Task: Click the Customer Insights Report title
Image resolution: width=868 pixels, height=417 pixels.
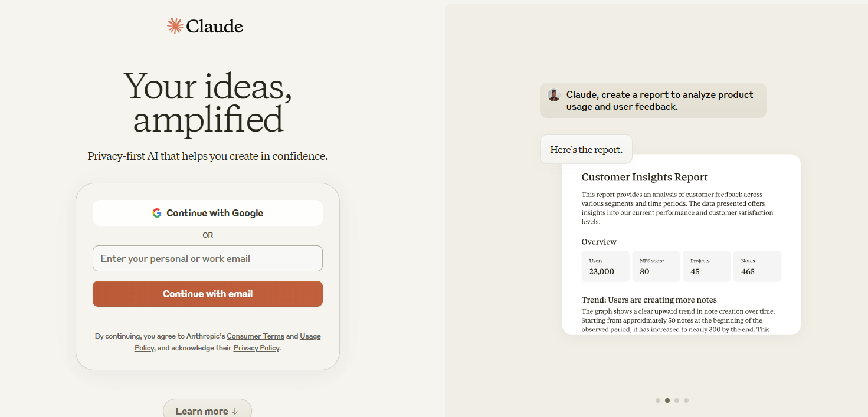Action: pyautogui.click(x=644, y=177)
